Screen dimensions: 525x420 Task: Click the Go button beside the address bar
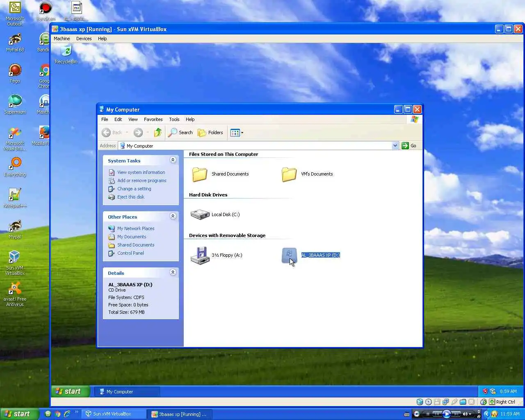[409, 146]
